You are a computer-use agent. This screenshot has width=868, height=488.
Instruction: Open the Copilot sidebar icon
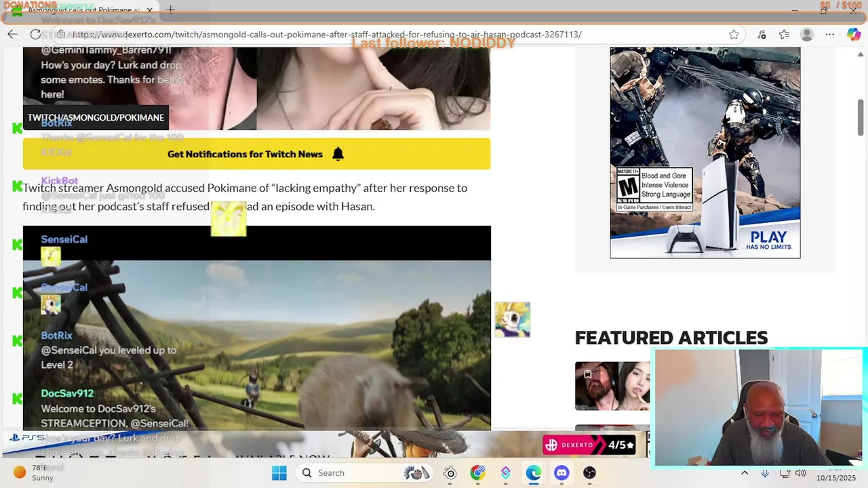point(853,35)
